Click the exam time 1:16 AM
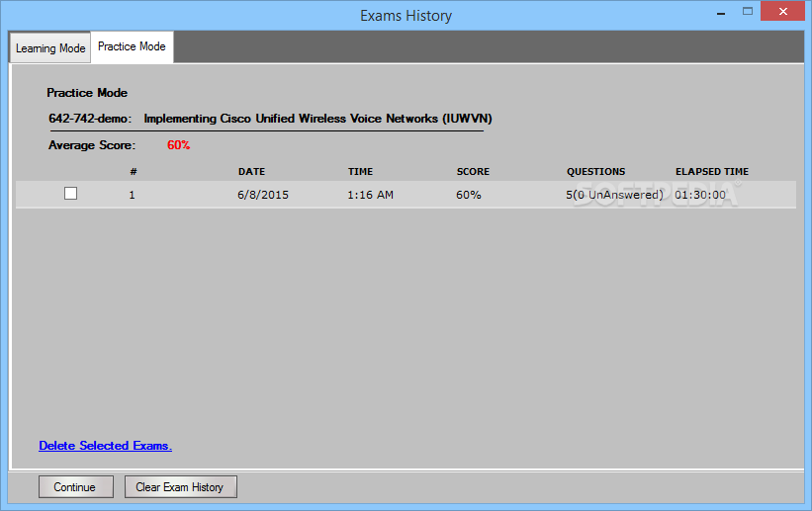 370,195
